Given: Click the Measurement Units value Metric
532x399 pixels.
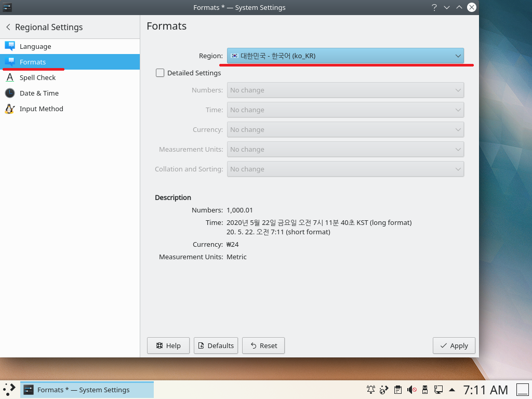Looking at the screenshot, I should 236,257.
